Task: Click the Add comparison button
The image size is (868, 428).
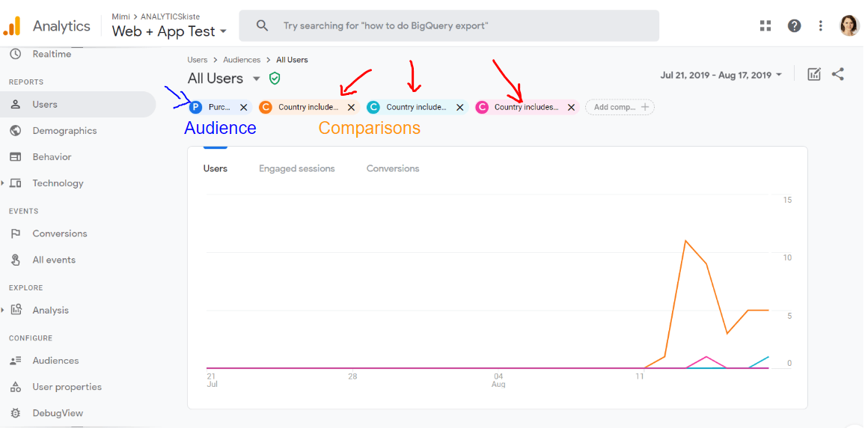Action: click(x=620, y=108)
